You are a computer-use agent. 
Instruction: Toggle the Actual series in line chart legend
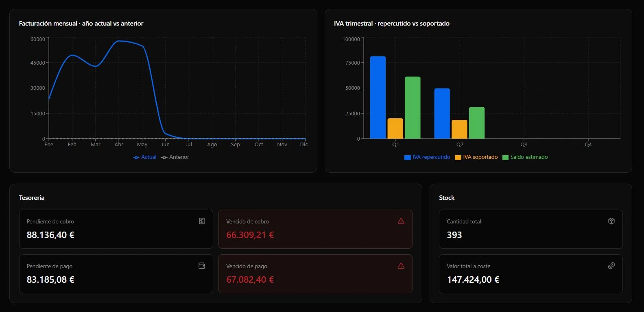tap(145, 157)
